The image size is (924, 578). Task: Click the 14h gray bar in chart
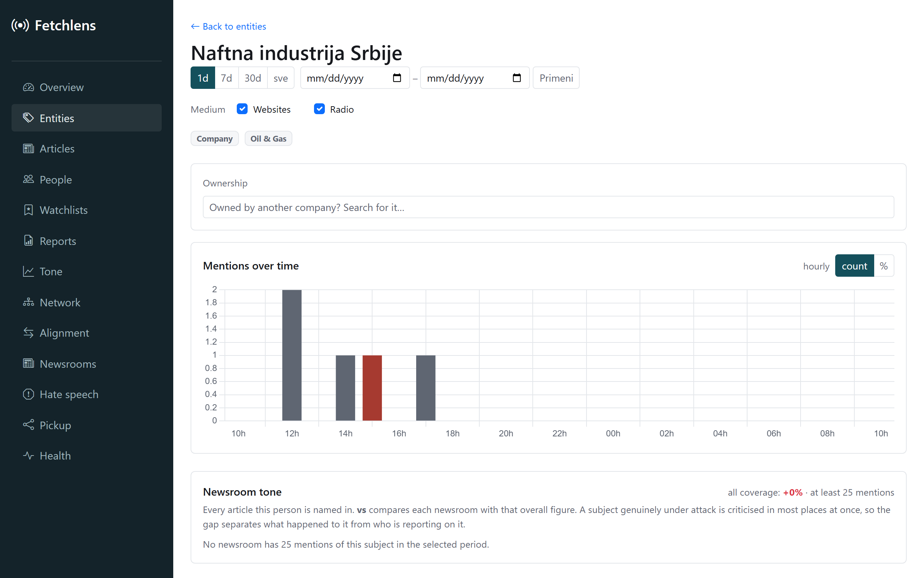[x=345, y=388]
